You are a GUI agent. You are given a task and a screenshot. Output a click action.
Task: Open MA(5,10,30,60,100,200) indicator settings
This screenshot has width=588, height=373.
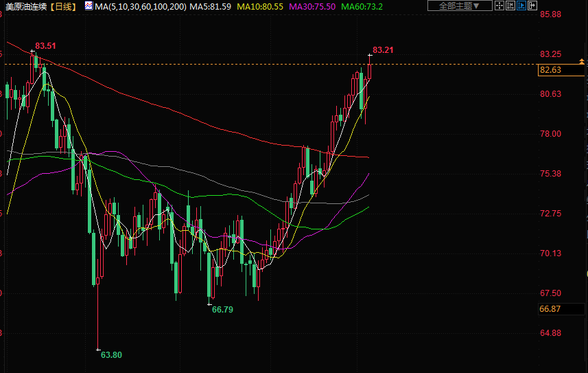[141, 6]
